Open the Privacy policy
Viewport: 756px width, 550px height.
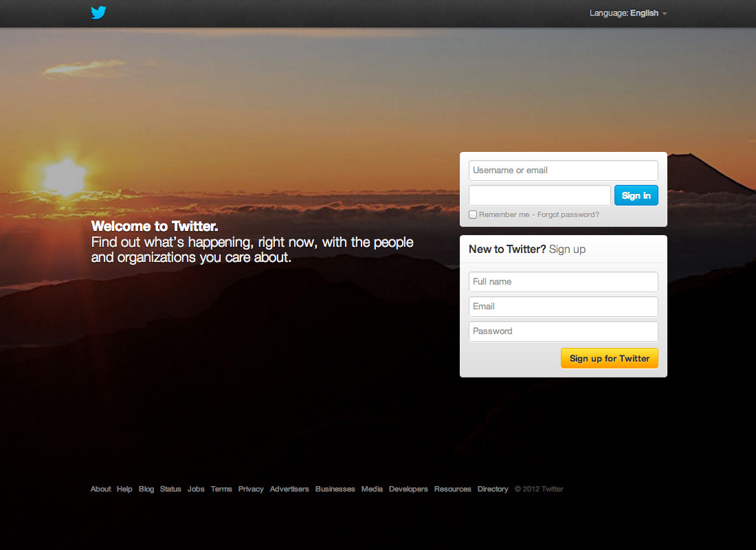[251, 489]
